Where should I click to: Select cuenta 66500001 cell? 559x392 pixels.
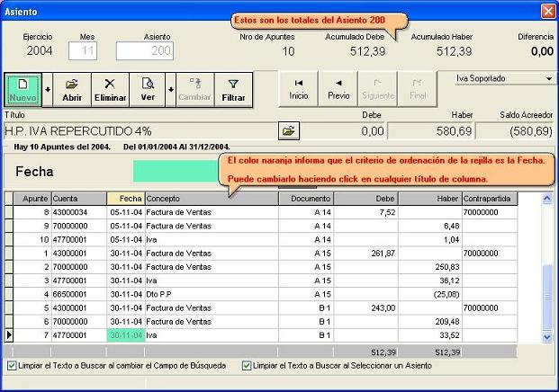[79, 294]
